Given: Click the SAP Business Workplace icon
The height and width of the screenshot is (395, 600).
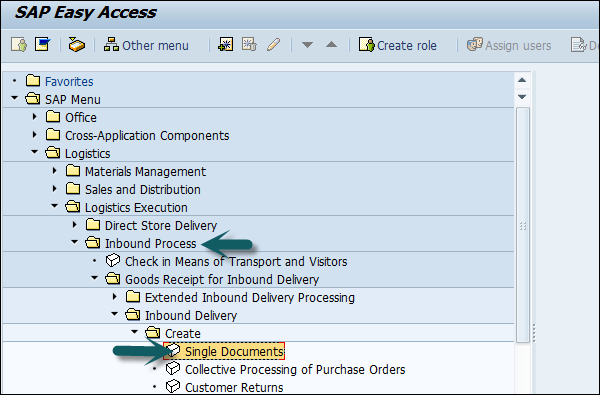Looking at the screenshot, I should pos(77,45).
